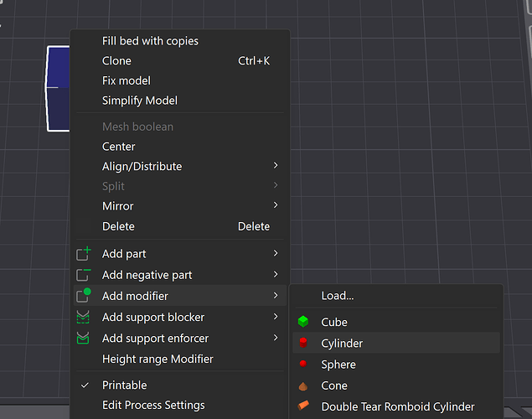
Task: Click the Add part icon
Action: coord(83,254)
